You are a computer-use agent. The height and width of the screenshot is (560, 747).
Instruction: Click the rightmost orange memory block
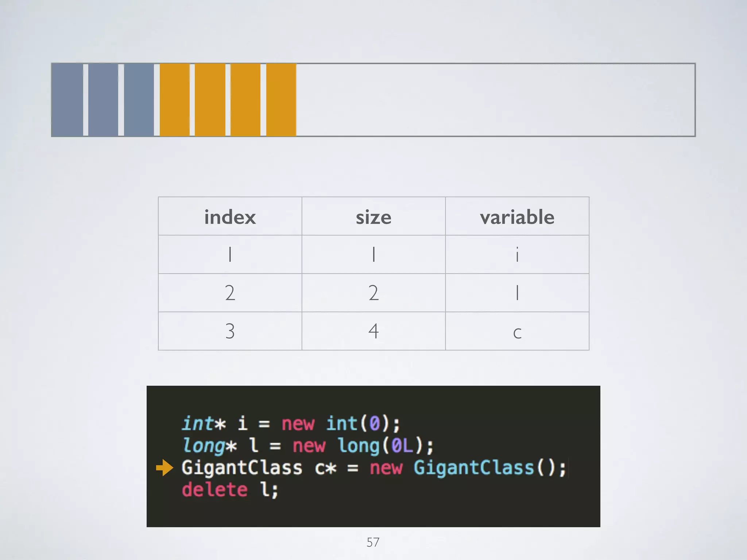coord(281,100)
